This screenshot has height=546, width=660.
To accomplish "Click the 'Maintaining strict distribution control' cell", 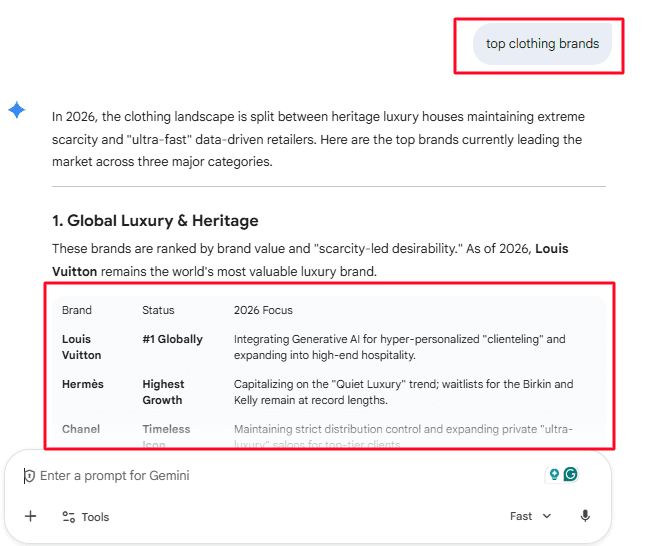I will [x=403, y=436].
